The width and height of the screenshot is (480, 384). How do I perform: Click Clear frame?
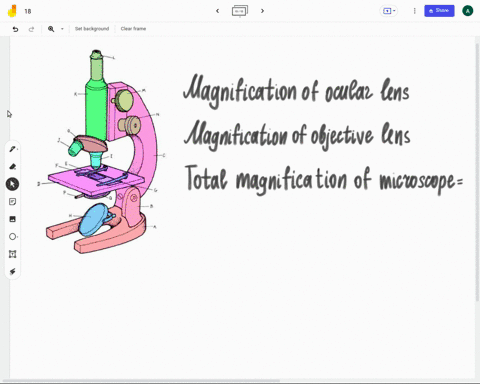pyautogui.click(x=133, y=29)
